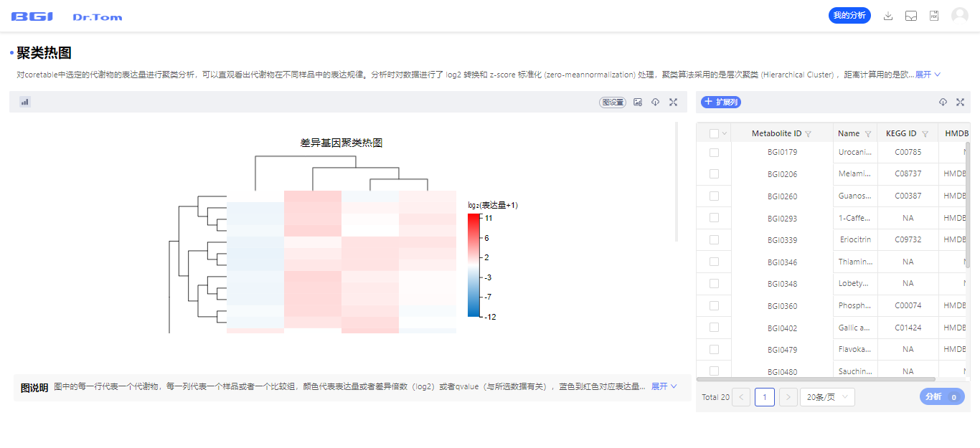Click the download icon in top header
The image size is (980, 448).
(888, 16)
